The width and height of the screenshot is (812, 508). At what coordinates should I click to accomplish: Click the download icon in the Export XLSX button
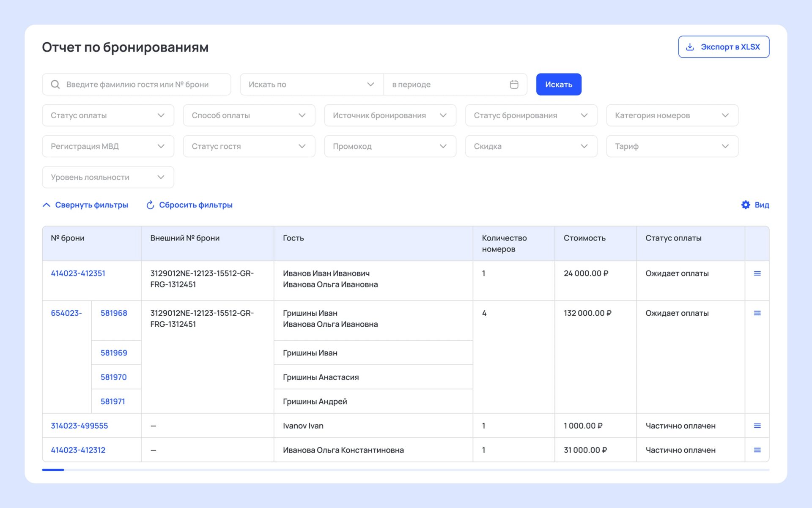[x=690, y=47]
